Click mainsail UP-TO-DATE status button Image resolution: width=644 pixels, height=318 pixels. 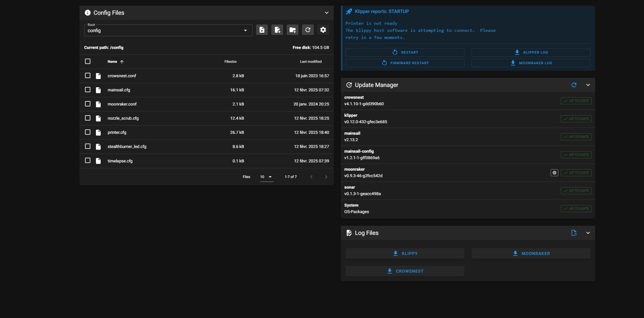point(576,137)
